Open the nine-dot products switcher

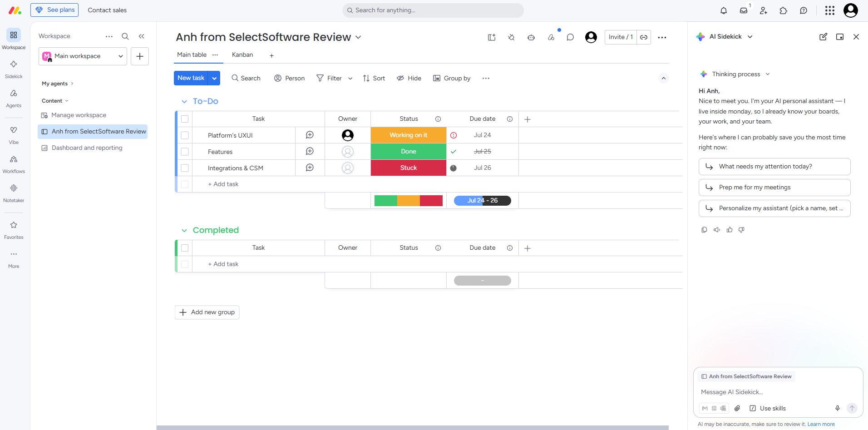click(830, 10)
